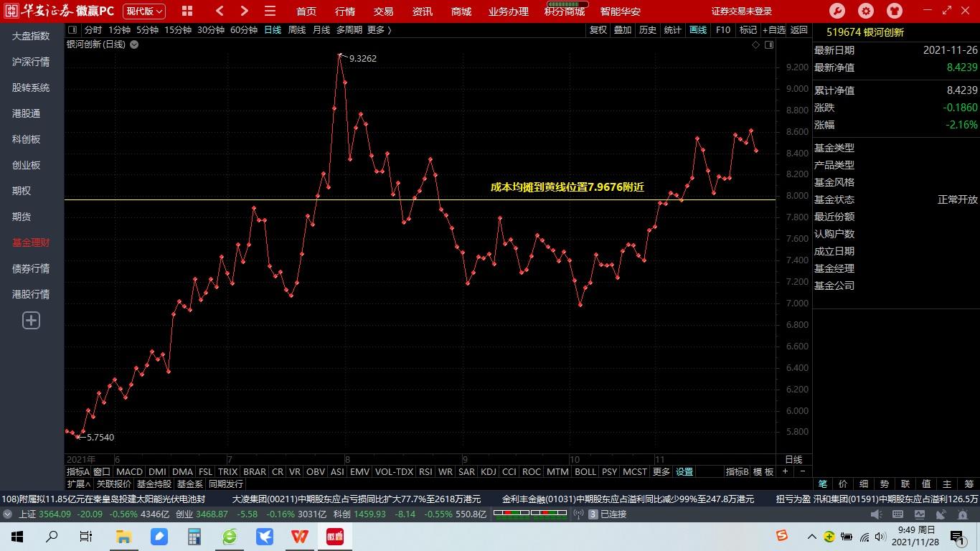Switch chart to 分时 intraday view
This screenshot has width=980, height=551.
click(x=93, y=29)
